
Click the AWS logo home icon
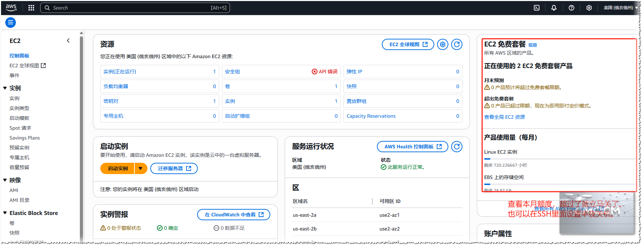click(11, 8)
